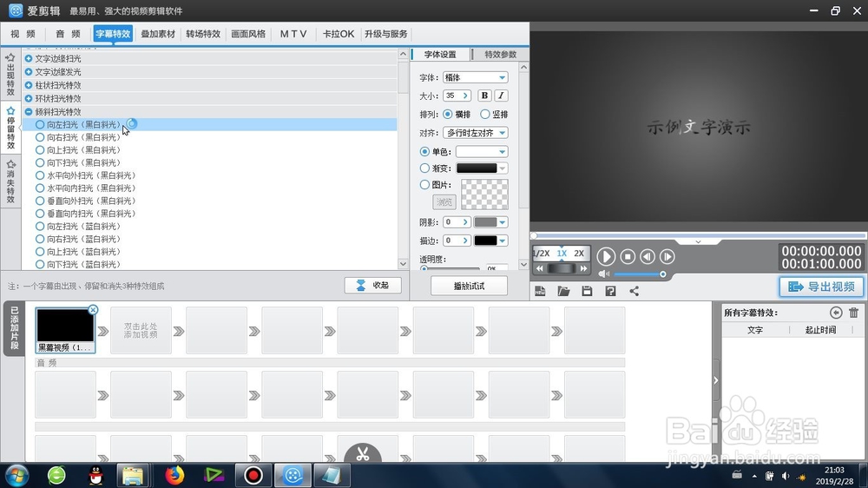The image size is (868, 488).
Task: Open the 消失特效 side tab
Action: coord(10,181)
